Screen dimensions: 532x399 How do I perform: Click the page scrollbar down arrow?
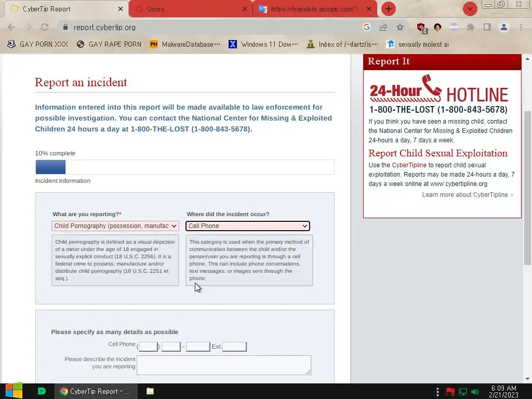[x=528, y=379]
